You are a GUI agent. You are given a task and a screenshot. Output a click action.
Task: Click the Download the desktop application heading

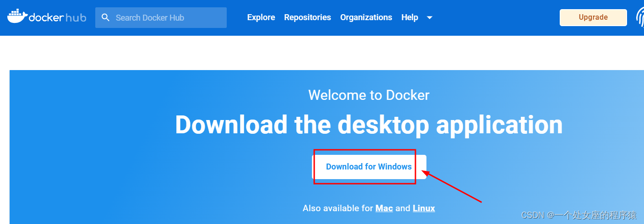(369, 124)
